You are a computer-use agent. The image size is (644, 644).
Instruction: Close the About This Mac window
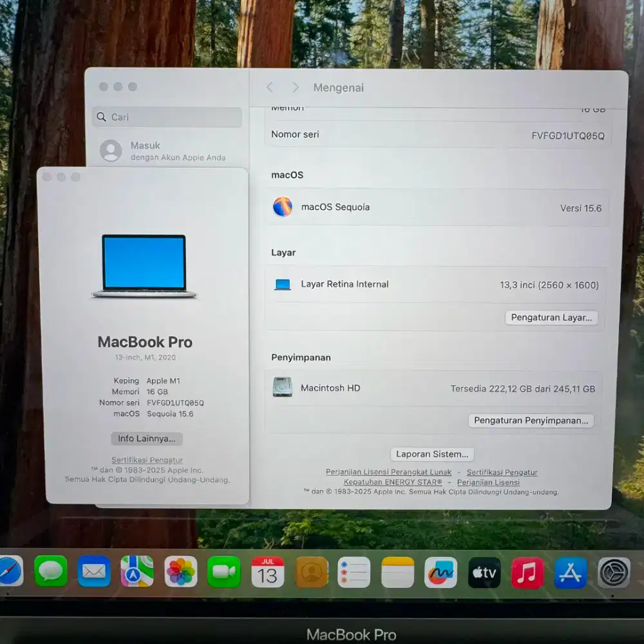(x=47, y=177)
